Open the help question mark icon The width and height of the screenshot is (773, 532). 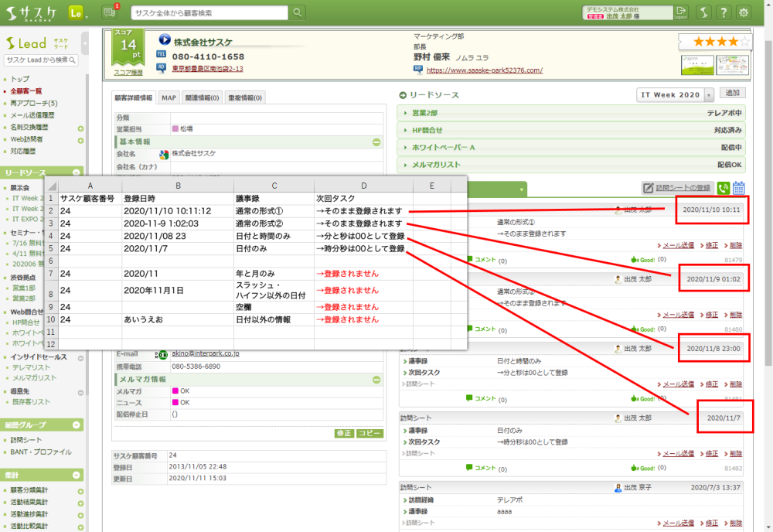click(723, 12)
